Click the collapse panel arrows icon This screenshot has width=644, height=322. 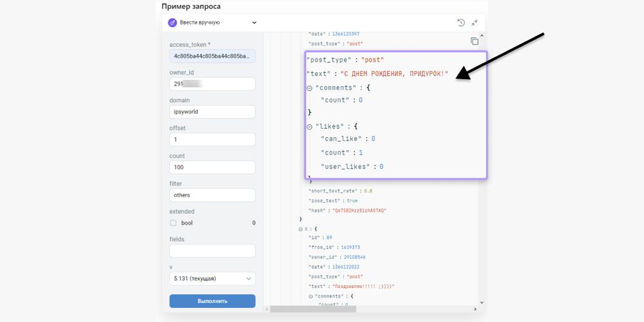coord(475,23)
